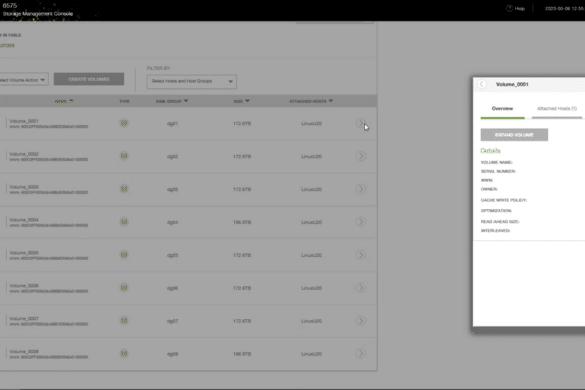The image size is (585, 390).
Task: Click disk group dg03 cell
Action: (172, 189)
